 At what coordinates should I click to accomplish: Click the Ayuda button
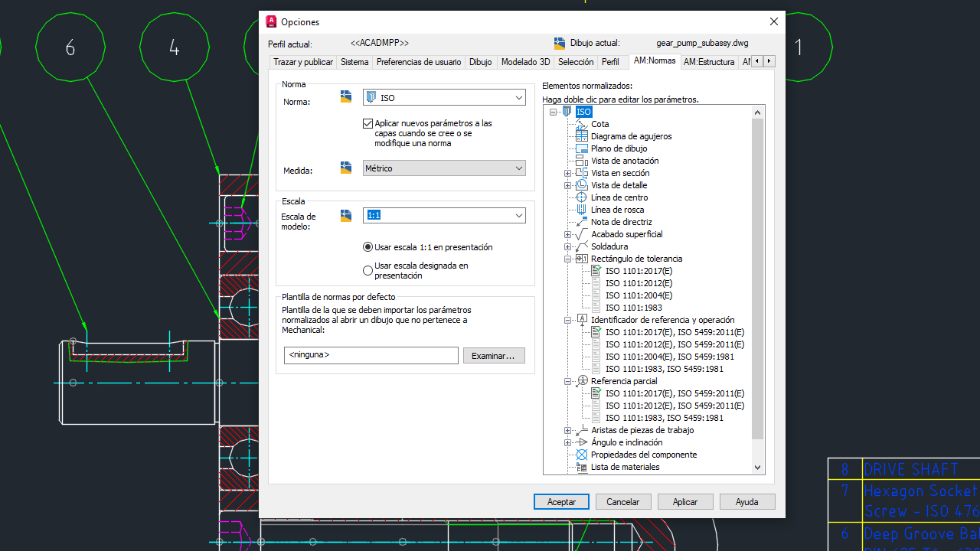click(x=747, y=502)
